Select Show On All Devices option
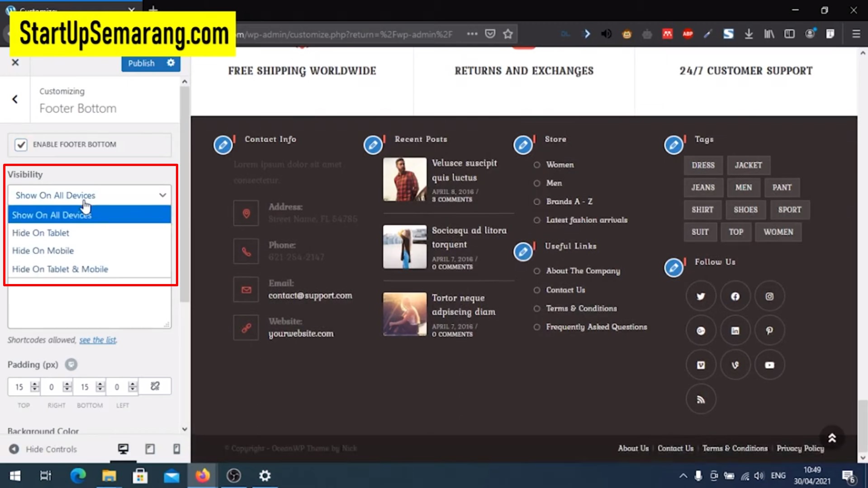The height and width of the screenshot is (488, 868). tap(90, 215)
